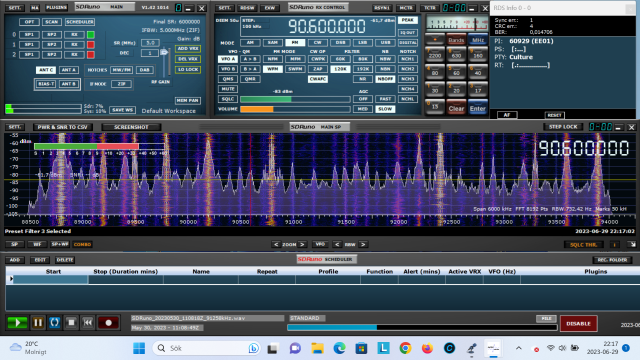The image size is (640, 360).
Task: Click SAVE WS workspace button
Action: 122,110
